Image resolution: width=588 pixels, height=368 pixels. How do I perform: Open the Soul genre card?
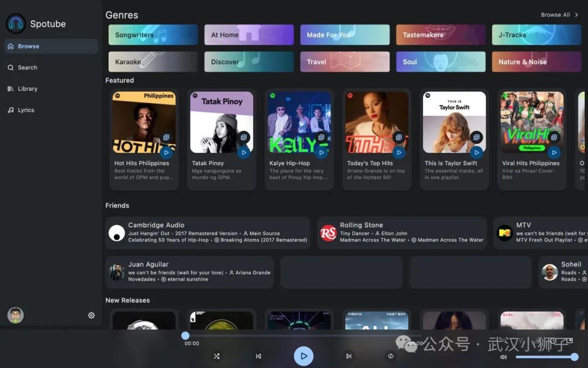[x=440, y=62]
